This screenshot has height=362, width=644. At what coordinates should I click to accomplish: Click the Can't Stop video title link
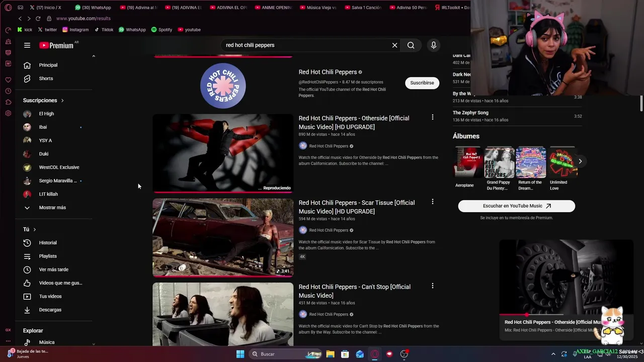click(x=355, y=291)
